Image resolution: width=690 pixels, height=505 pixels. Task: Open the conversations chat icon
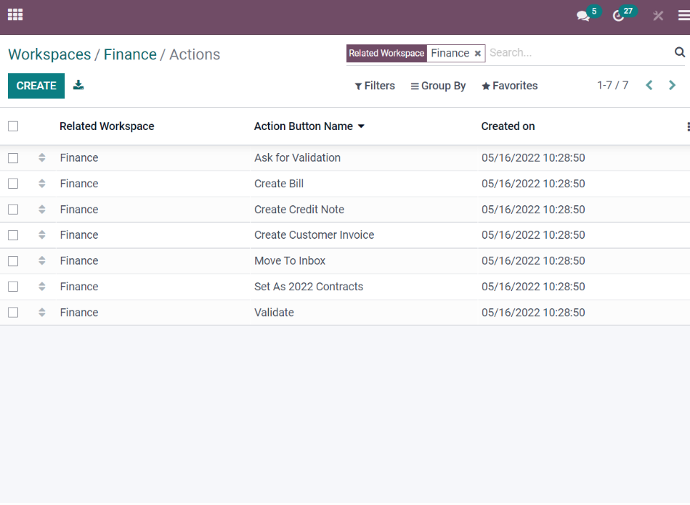[x=583, y=16]
